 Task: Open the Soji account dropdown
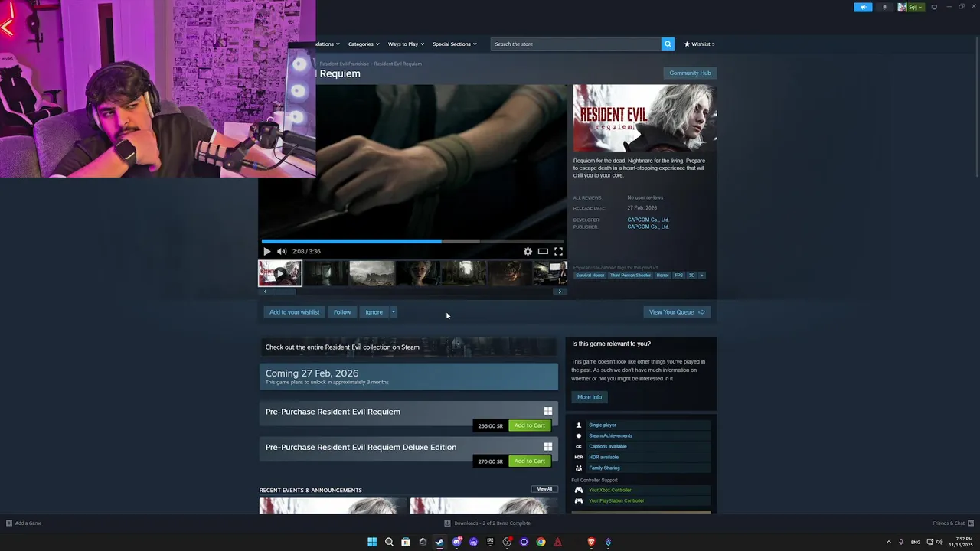tap(911, 7)
